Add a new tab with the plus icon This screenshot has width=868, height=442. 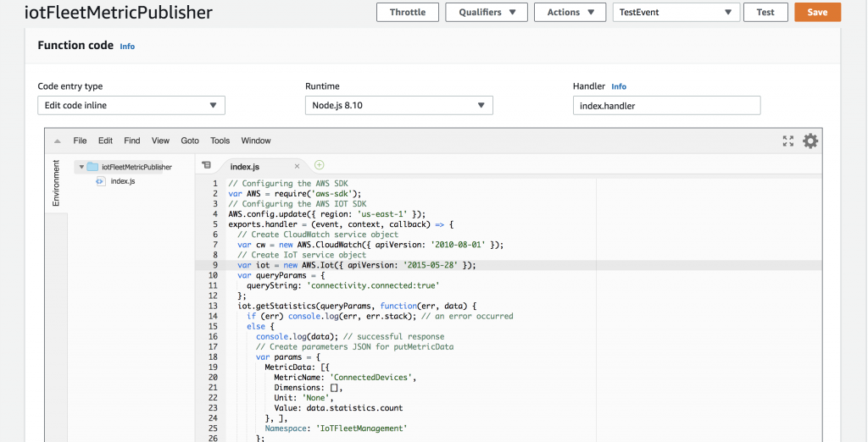pos(320,166)
